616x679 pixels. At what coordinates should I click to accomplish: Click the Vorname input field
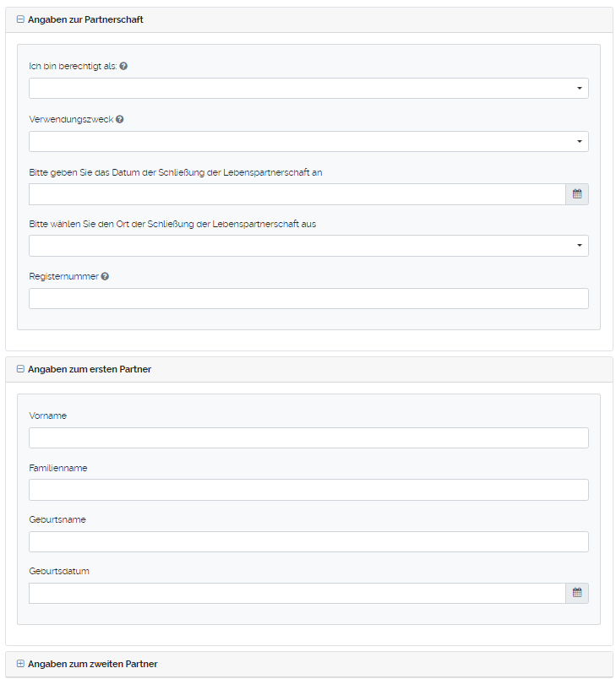308,437
